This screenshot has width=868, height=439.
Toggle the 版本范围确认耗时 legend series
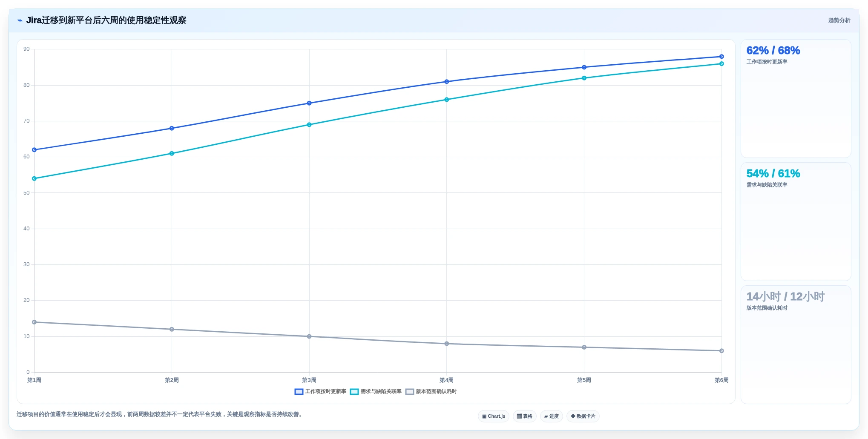click(431, 392)
